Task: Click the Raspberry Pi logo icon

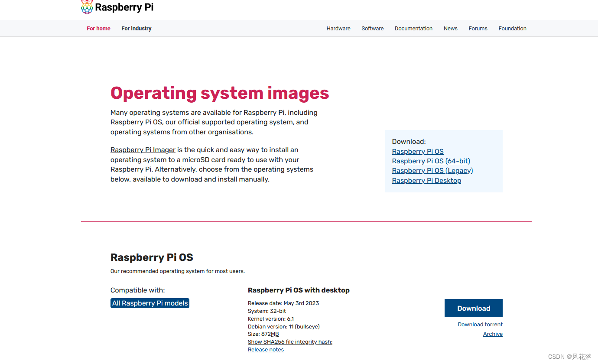Action: [x=87, y=7]
